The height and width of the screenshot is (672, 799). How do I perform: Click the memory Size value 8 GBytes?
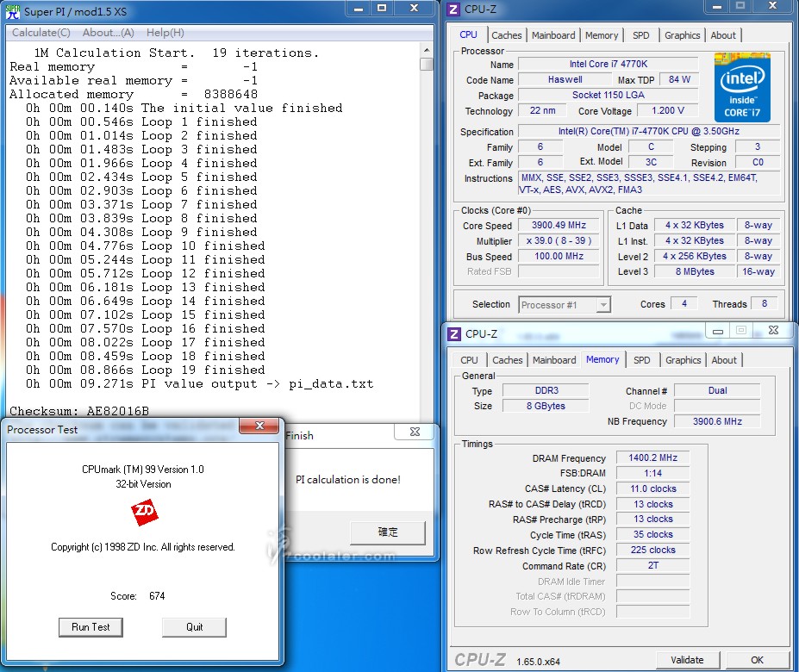pos(546,406)
